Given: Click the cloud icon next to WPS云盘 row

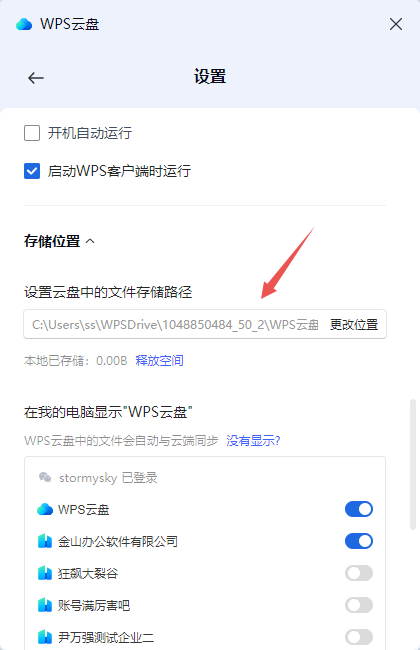Looking at the screenshot, I should pos(45,509).
